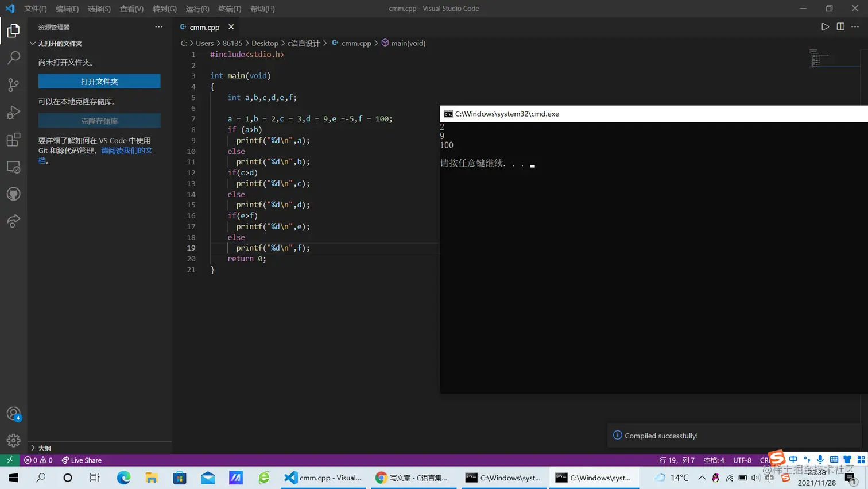The image size is (868, 489).
Task: Open the 查看(V) menu
Action: 131,9
